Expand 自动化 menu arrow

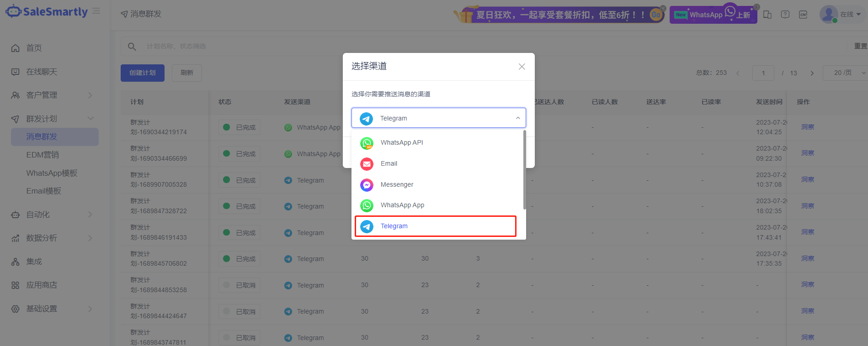click(x=90, y=215)
